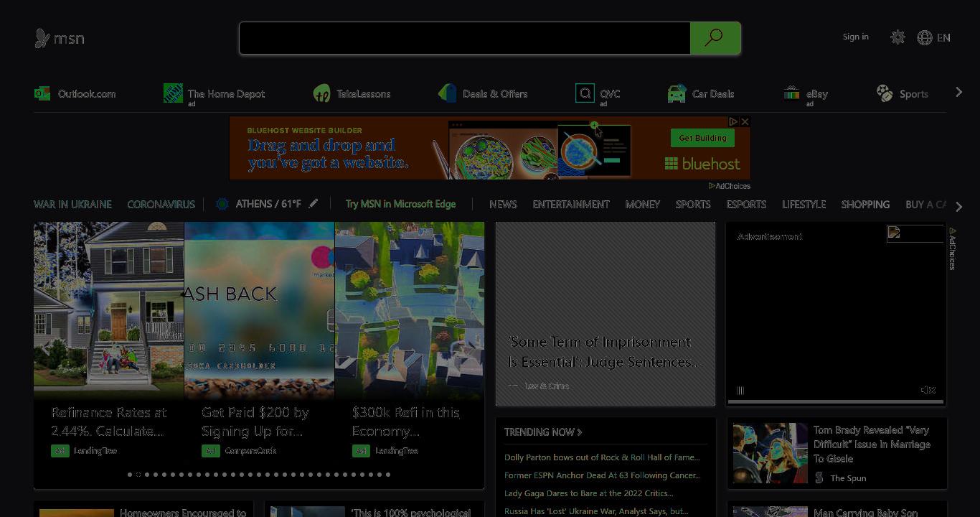Unmute the advertisement video speaker icon
980x517 pixels.
point(928,390)
